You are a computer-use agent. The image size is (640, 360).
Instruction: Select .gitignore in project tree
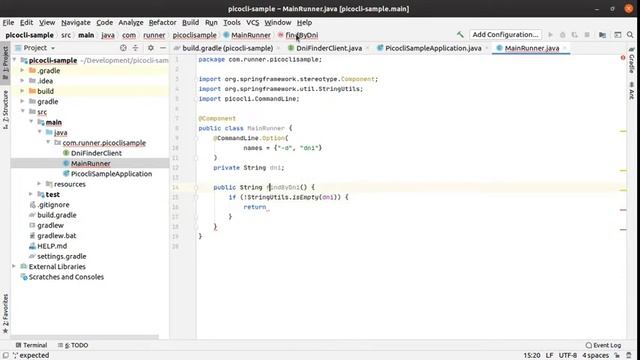pyautogui.click(x=53, y=204)
